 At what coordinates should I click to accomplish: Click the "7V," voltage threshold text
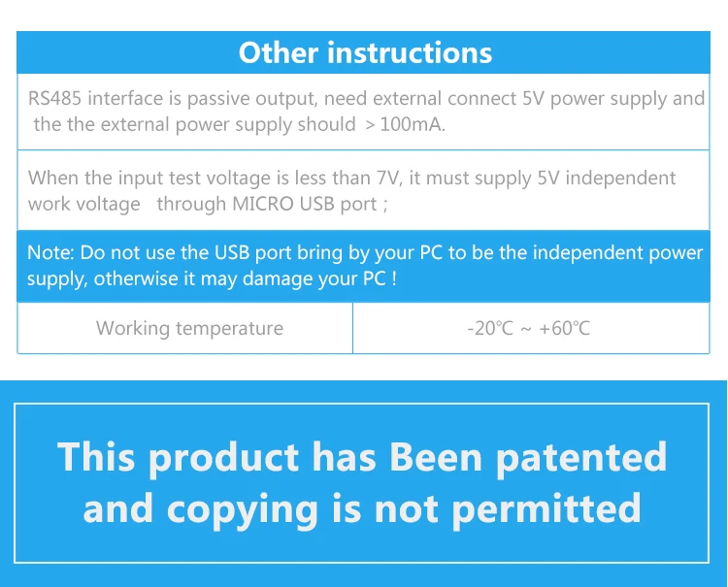point(389,179)
